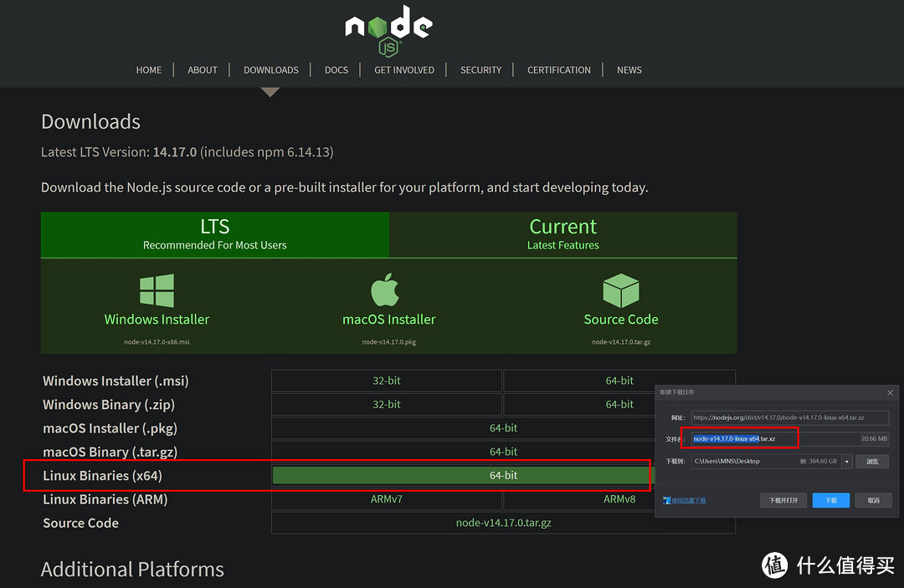
Task: Close the new download task dialog
Action: point(890,392)
